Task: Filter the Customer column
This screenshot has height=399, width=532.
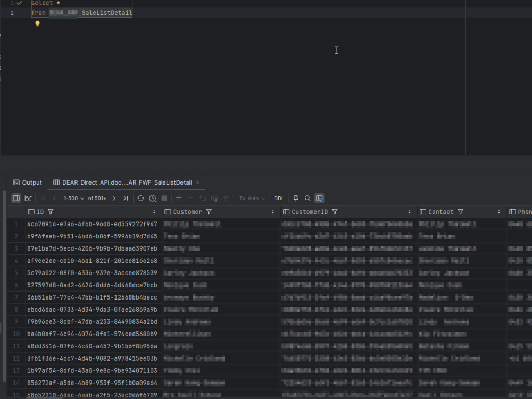Action: click(x=209, y=212)
